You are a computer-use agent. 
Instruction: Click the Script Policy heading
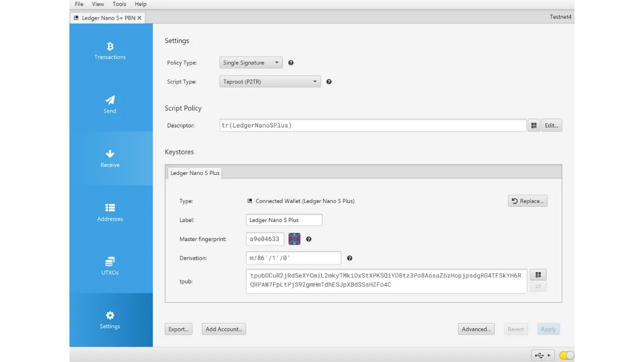183,108
